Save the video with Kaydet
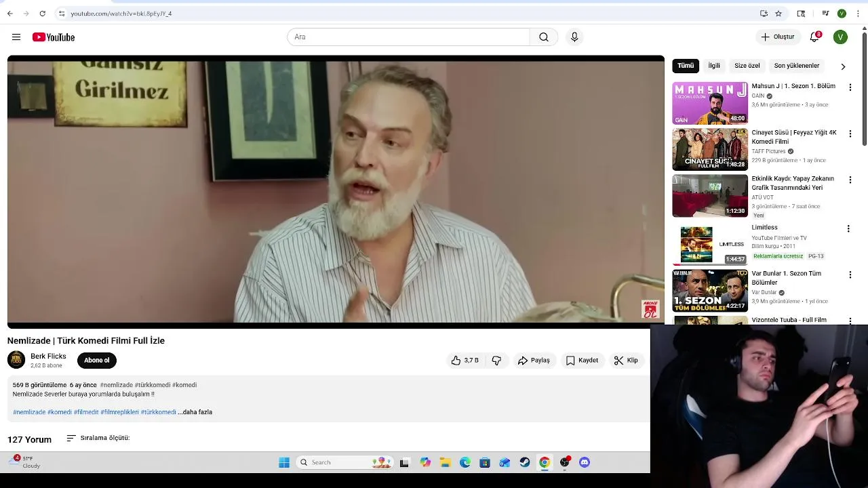 (582, 361)
